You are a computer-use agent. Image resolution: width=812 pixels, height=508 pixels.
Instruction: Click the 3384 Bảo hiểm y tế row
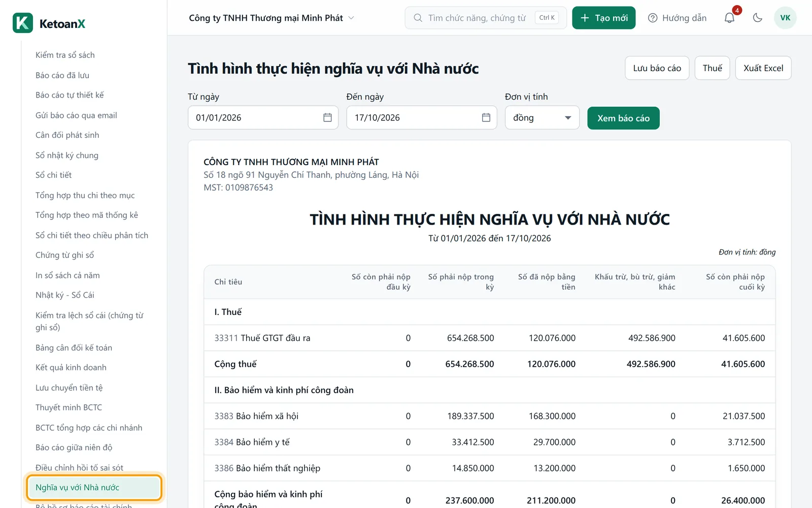click(490, 442)
